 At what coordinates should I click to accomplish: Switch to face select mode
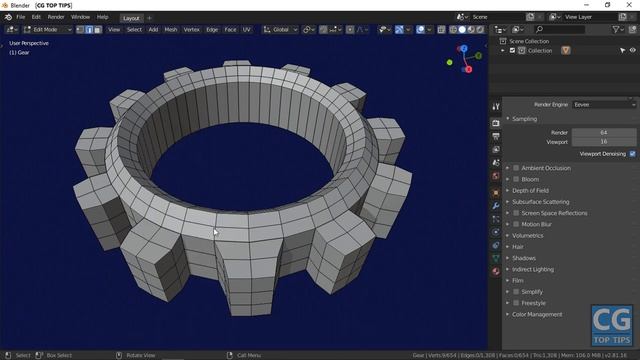point(98,29)
